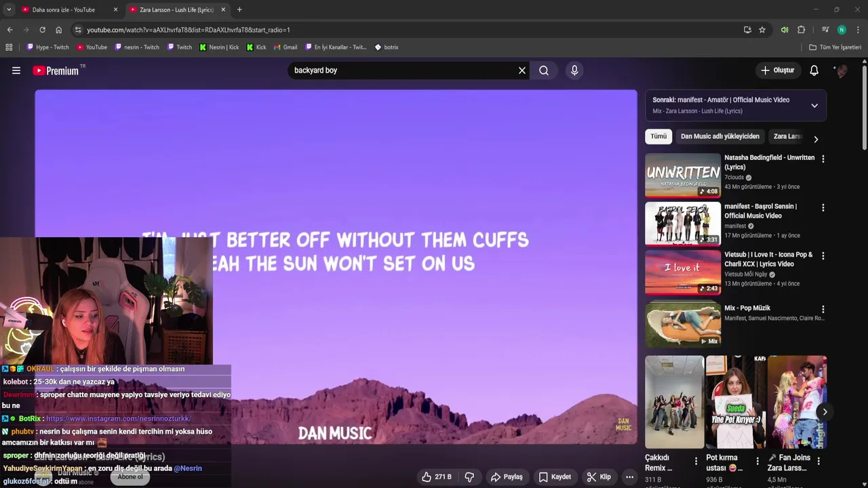The image size is (868, 488).
Task: Select the Tümü filter chip
Action: (658, 136)
